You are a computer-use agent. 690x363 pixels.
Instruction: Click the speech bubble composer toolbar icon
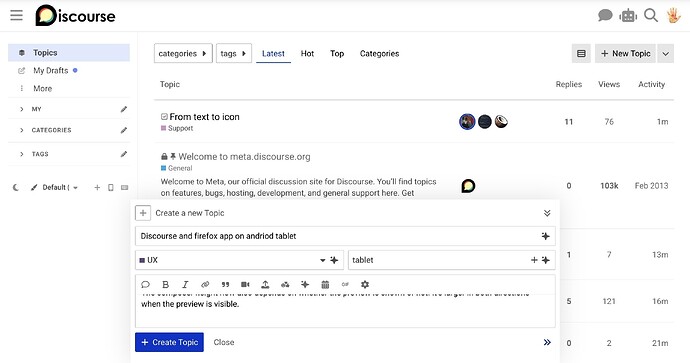[145, 285]
